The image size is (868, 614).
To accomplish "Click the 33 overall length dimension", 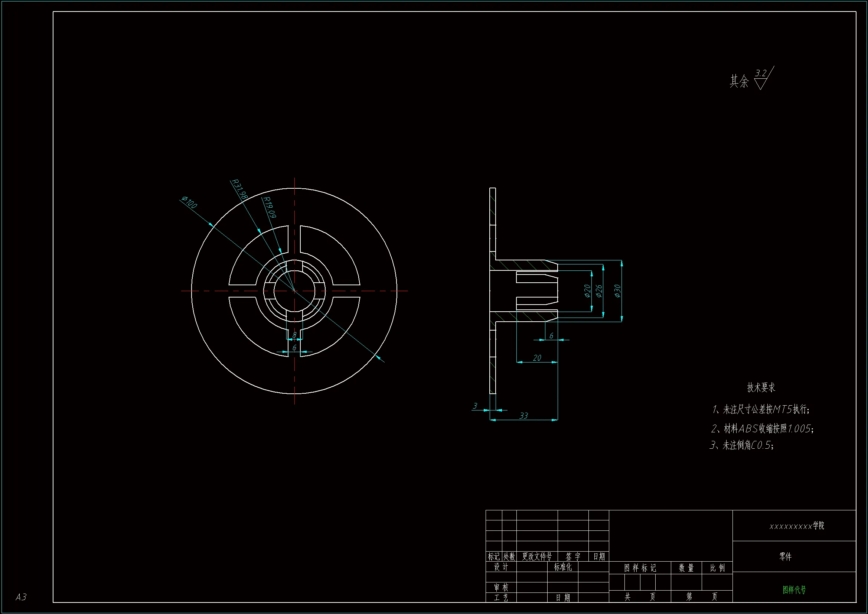I will (x=523, y=416).
